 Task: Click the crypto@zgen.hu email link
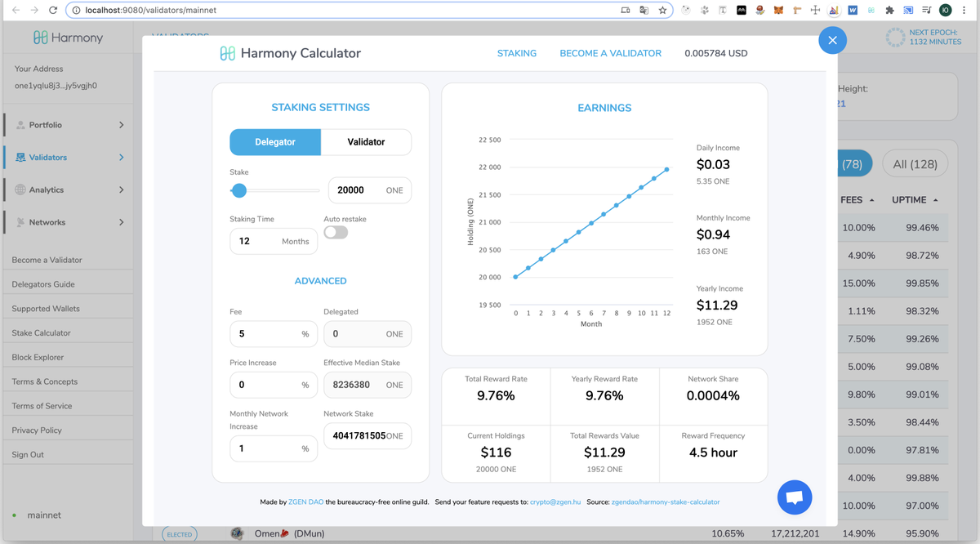555,502
